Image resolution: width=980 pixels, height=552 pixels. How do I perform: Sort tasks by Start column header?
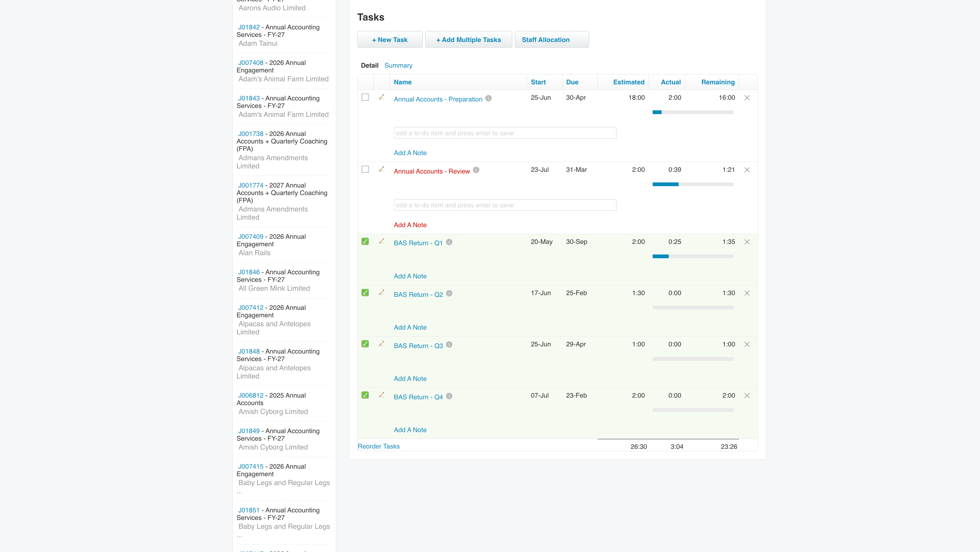pyautogui.click(x=538, y=82)
